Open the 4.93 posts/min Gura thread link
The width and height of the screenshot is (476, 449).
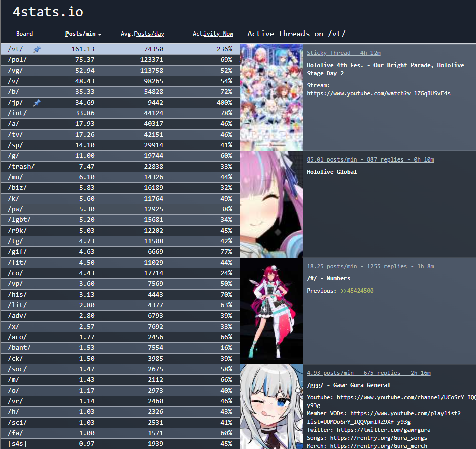[x=368, y=373]
